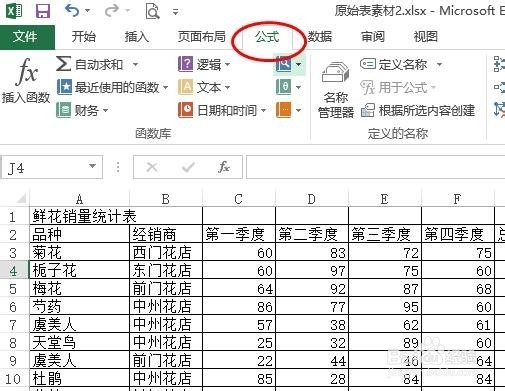Click the Redo arrow icon
Viewport: 505px width, 391px height.
(111, 11)
